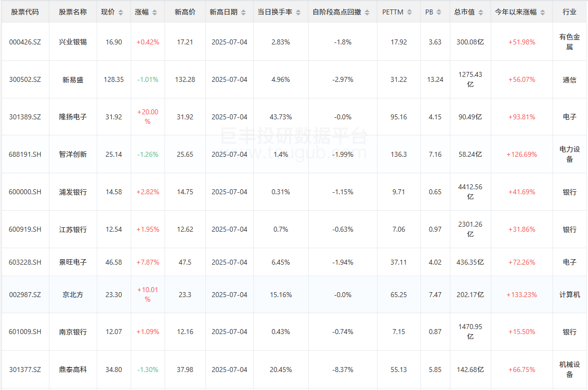Screen dimensions: 588x390
Task: Click 京北方 gain +10.01%
Action: [x=148, y=295]
